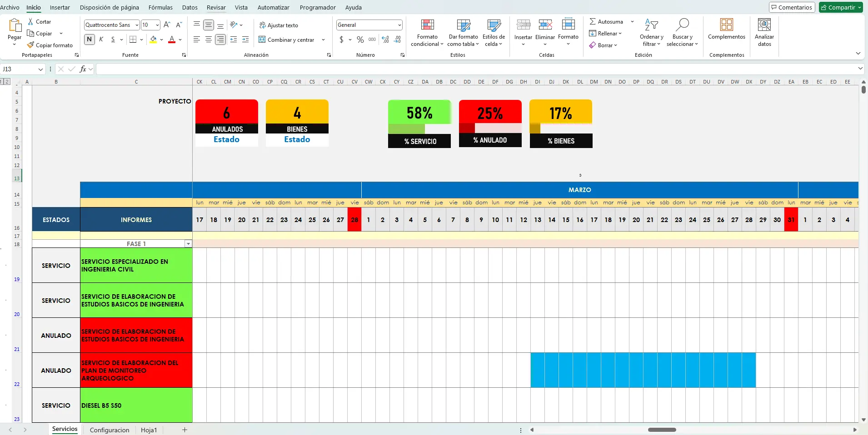
Task: Click the Eliminar cells icon
Action: pos(545,25)
